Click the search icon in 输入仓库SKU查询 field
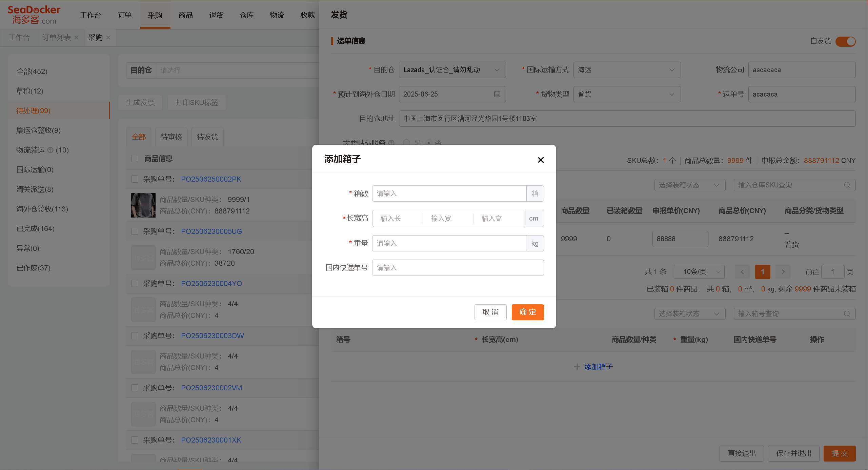This screenshot has height=470, width=868. (847, 185)
